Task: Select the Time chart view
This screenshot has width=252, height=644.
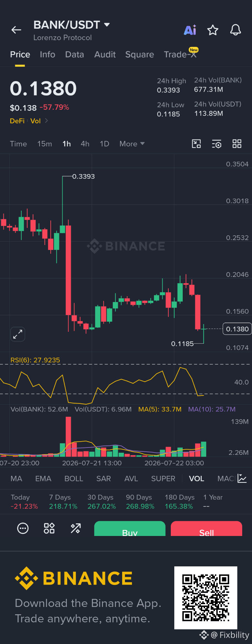Action: pos(19,144)
